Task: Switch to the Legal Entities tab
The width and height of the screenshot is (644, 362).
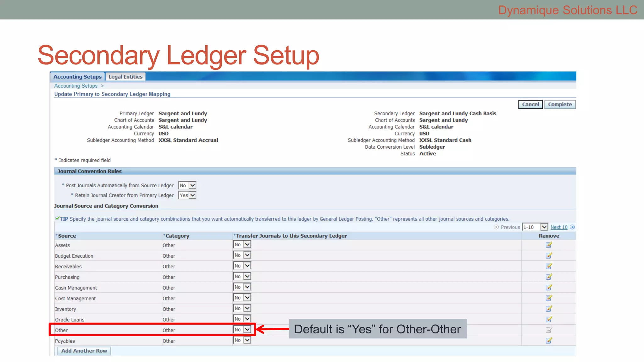Action: click(125, 77)
